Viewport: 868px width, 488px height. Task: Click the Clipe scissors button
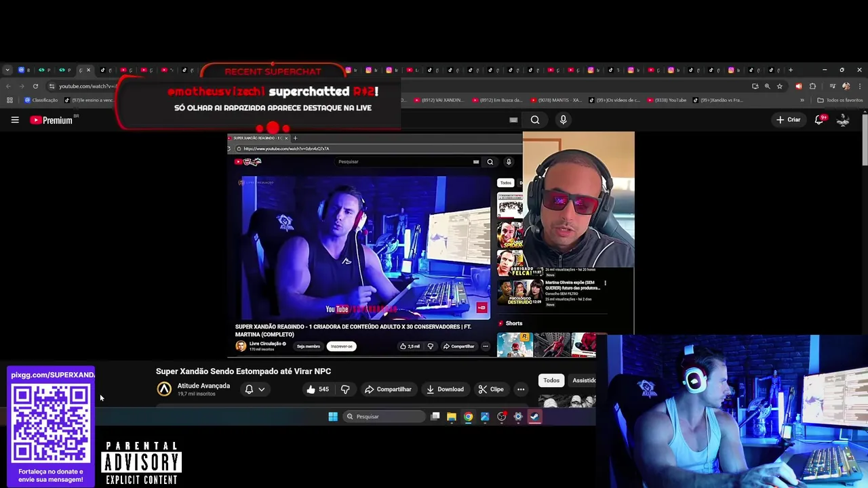point(490,389)
